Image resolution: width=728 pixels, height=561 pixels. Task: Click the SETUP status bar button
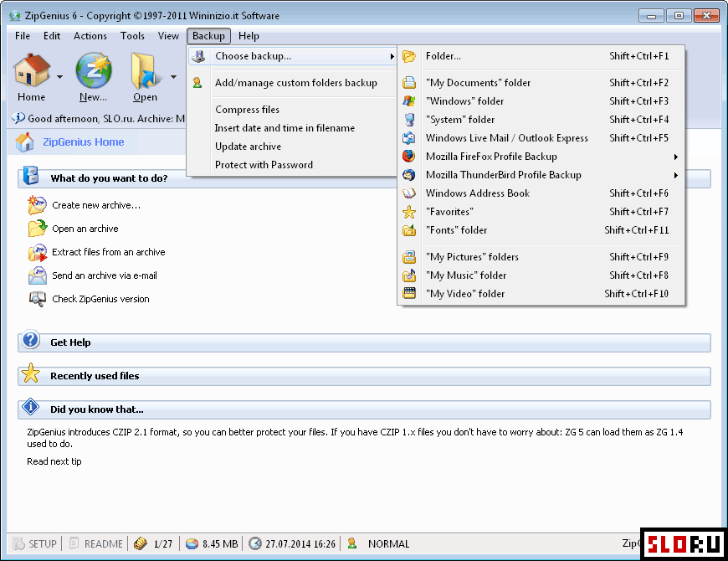point(35,543)
